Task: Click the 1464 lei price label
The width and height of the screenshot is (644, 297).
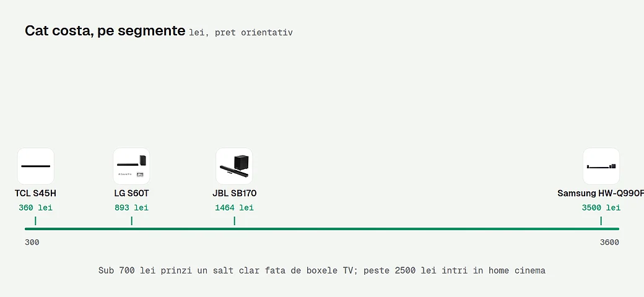Action: 235,207
